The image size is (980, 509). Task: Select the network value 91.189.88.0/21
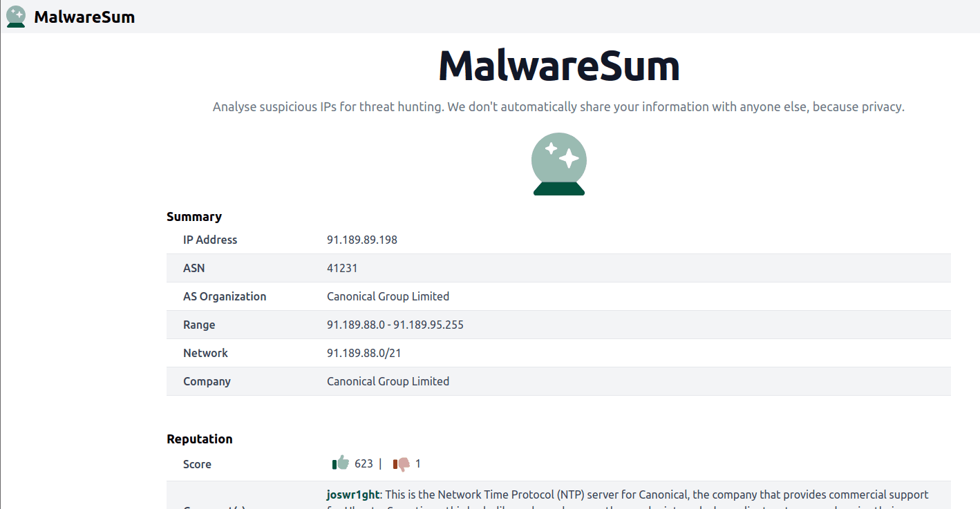[364, 353]
